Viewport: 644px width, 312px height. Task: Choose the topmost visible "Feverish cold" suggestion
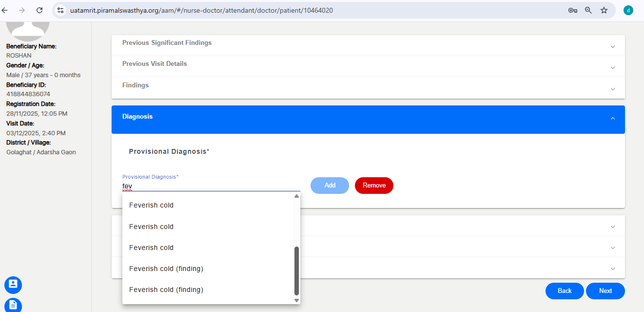151,205
